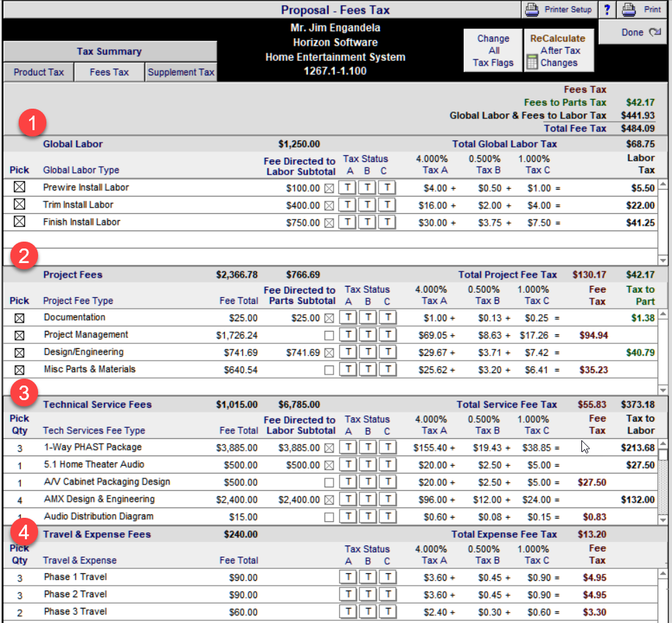Viewport: 672px width, 623px height.
Task: Click scroll down arrow in Technical Service Fees list
Action: [x=663, y=520]
